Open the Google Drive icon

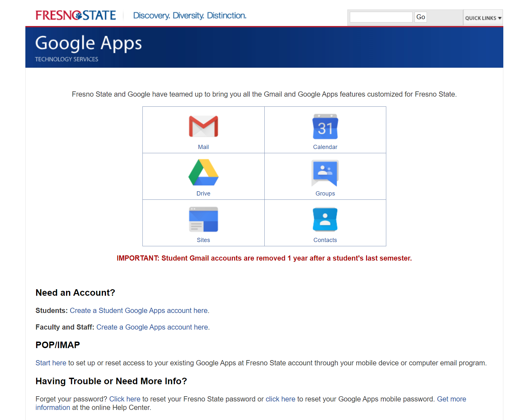coord(204,172)
